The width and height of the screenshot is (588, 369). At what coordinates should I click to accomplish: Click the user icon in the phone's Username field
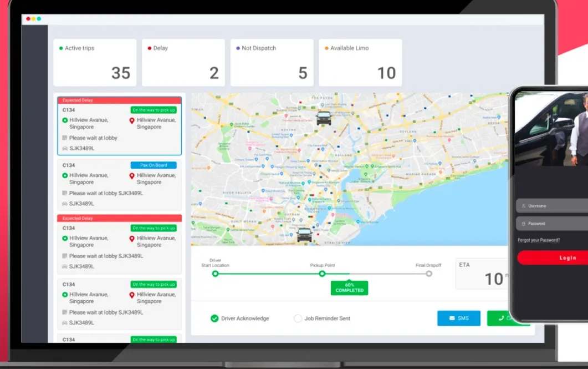pyautogui.click(x=524, y=206)
